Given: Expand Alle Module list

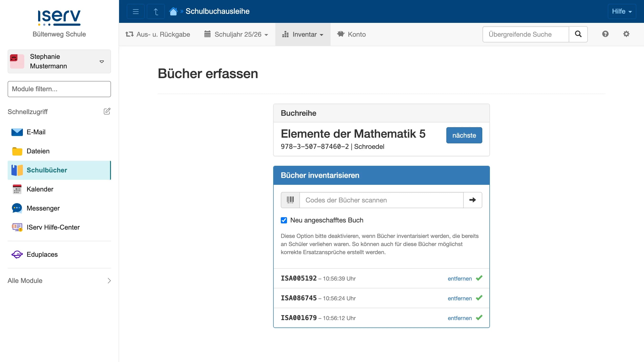Looking at the screenshot, I should click(25, 281).
